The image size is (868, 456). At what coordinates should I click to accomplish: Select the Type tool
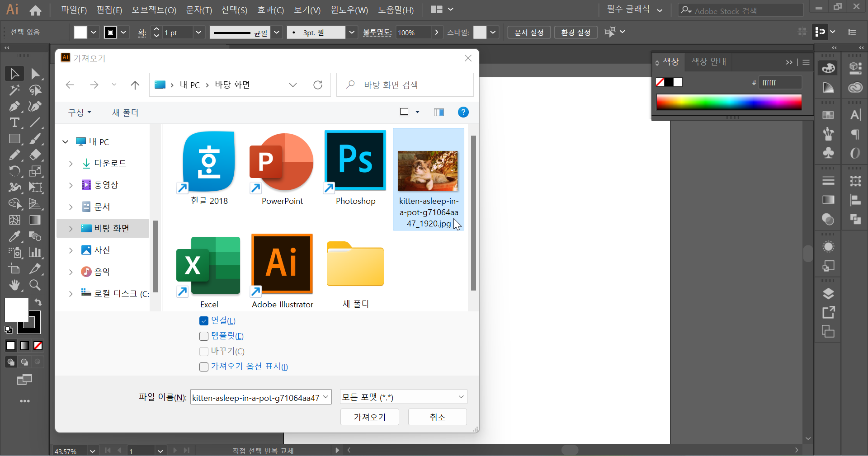14,122
